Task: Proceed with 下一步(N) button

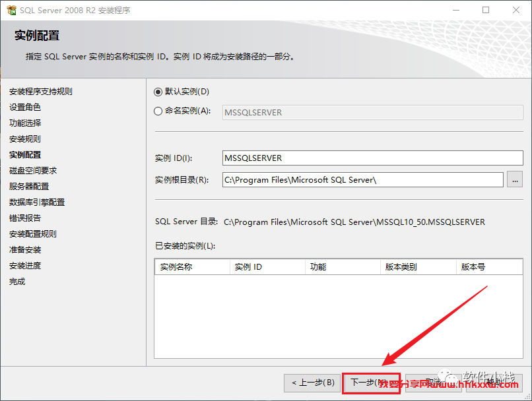Action: [x=371, y=383]
